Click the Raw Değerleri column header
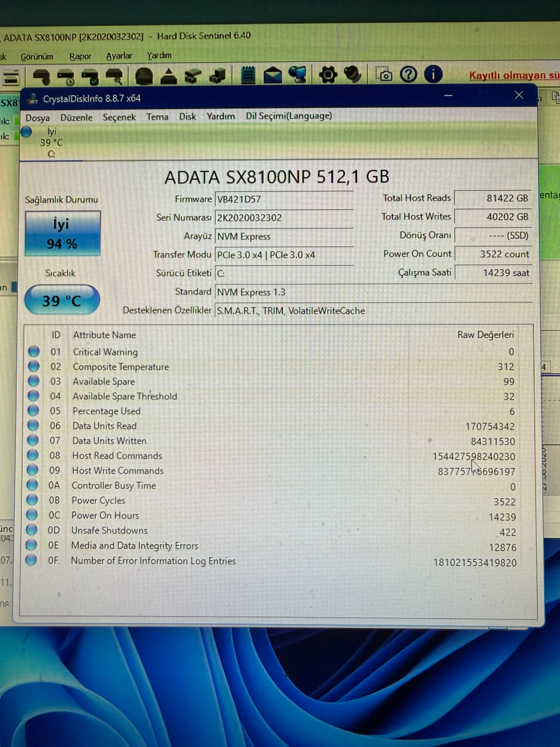The height and width of the screenshot is (747, 560). click(485, 334)
